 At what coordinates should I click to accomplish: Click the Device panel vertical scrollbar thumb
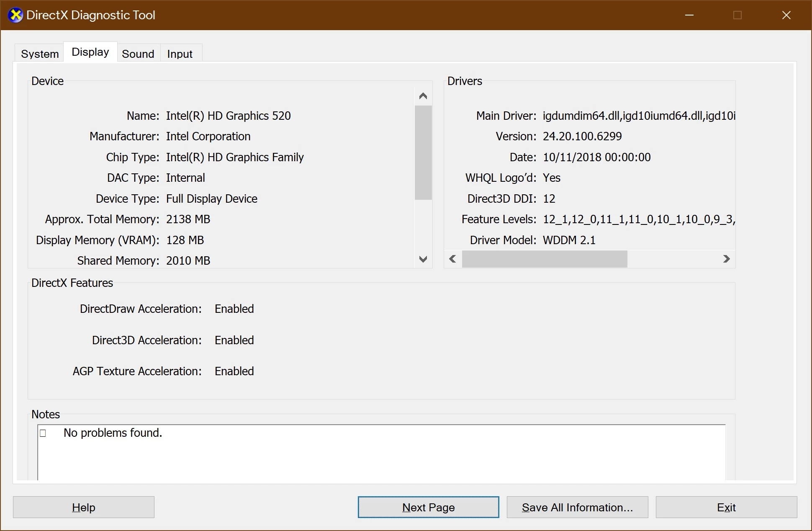click(x=423, y=152)
